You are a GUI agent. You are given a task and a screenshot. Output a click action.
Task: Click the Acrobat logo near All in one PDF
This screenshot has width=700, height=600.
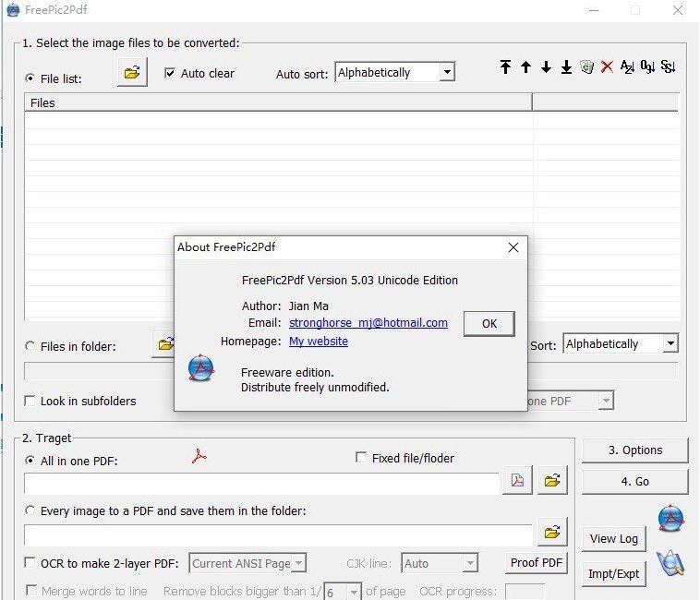199,456
